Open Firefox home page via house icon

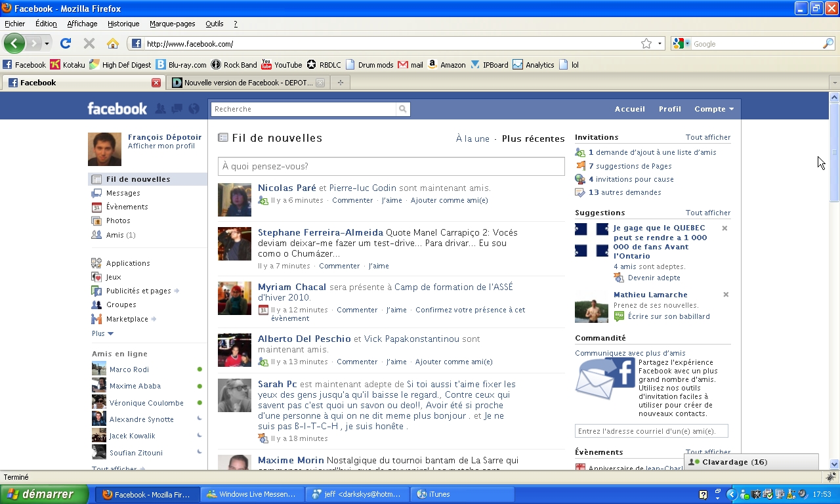113,44
